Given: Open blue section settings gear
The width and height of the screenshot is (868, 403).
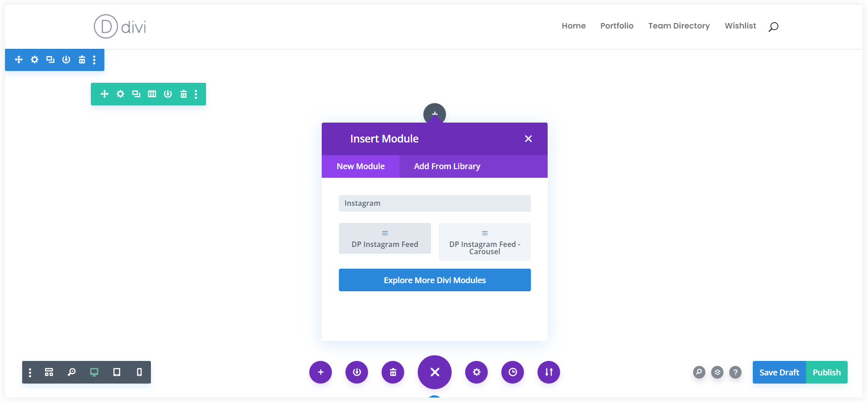Looking at the screenshot, I should pos(34,60).
